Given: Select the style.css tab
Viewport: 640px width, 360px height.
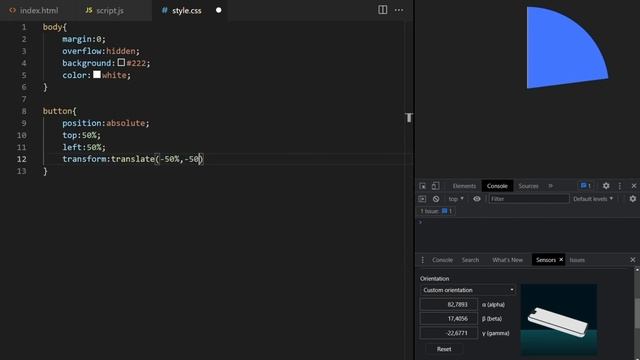Looking at the screenshot, I should [187, 10].
